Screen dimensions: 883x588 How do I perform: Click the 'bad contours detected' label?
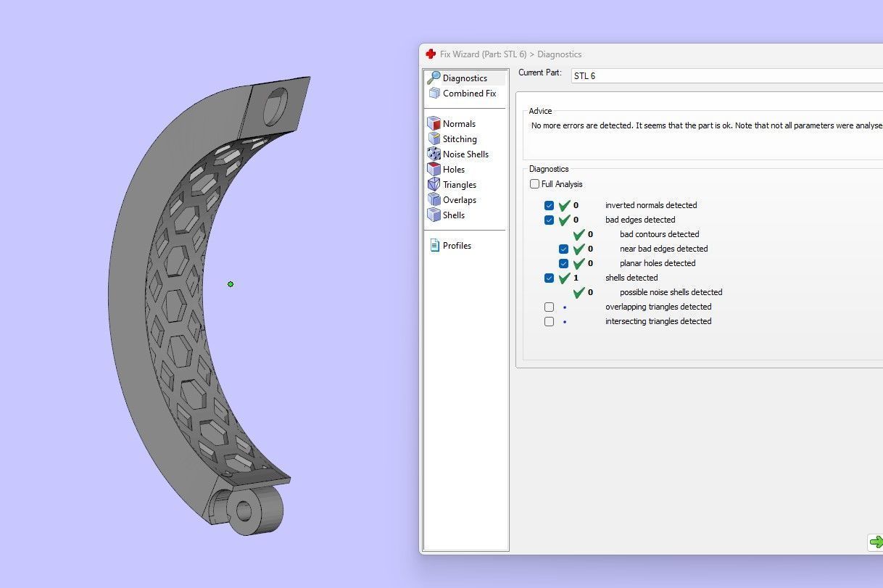(659, 234)
